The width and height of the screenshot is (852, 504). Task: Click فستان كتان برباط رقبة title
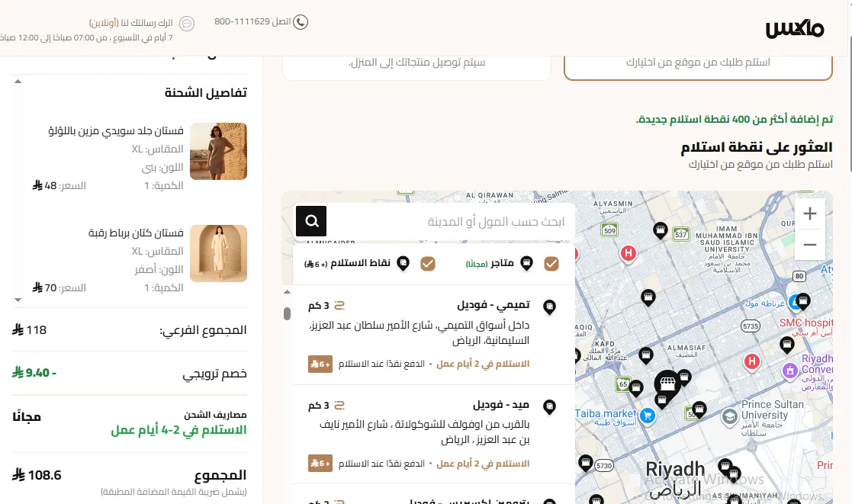136,233
